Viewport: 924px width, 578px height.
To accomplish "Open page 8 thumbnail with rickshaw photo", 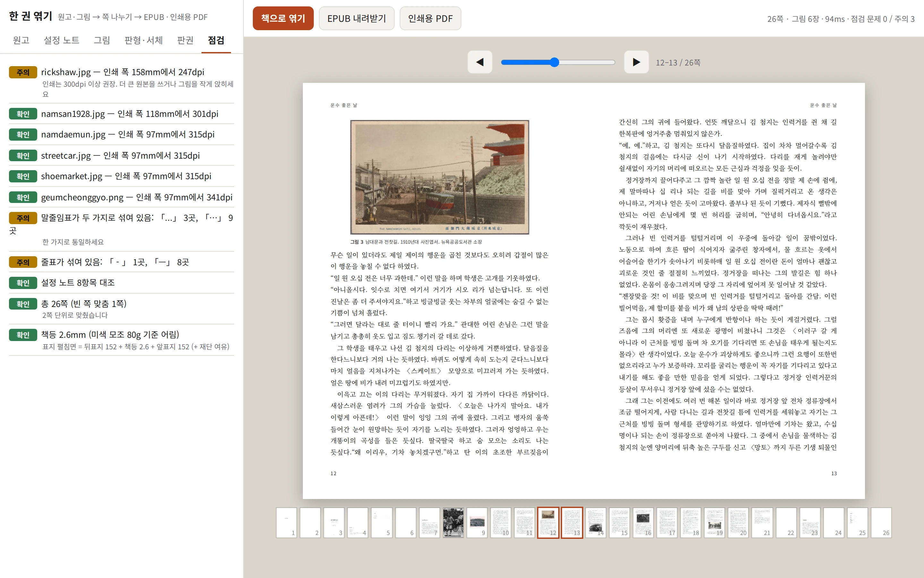I will coord(453,522).
